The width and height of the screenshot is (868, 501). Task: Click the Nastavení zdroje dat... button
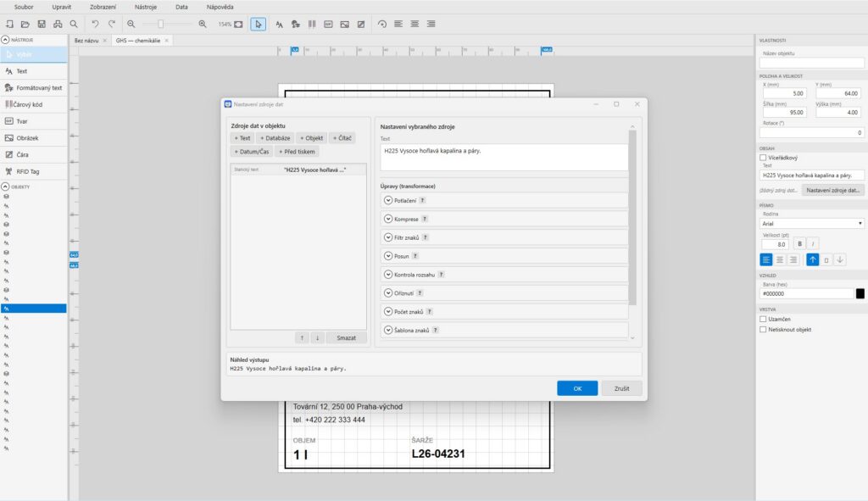[x=832, y=190]
